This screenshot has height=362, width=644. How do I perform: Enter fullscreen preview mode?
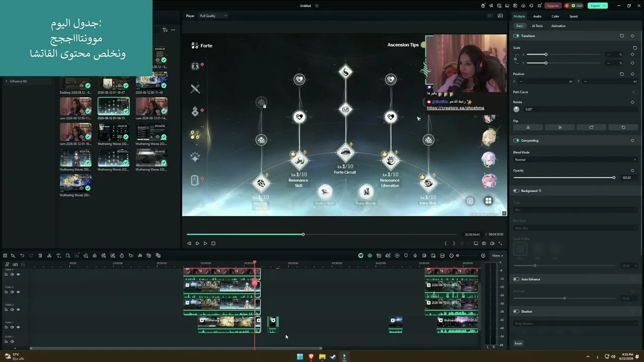tap(500, 243)
